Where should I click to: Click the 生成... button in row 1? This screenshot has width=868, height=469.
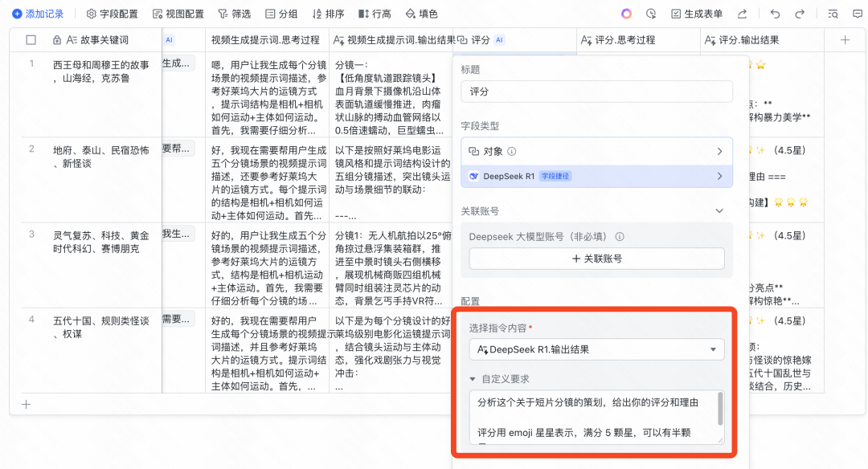tap(178, 63)
